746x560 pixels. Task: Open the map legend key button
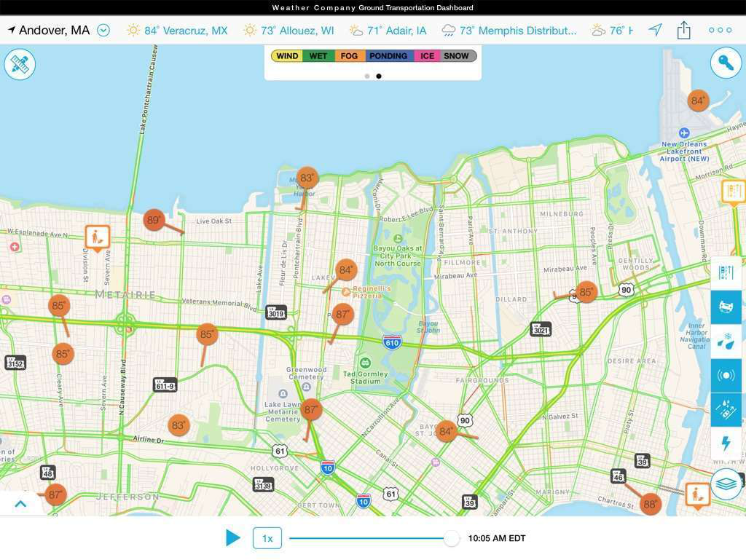pos(726,63)
